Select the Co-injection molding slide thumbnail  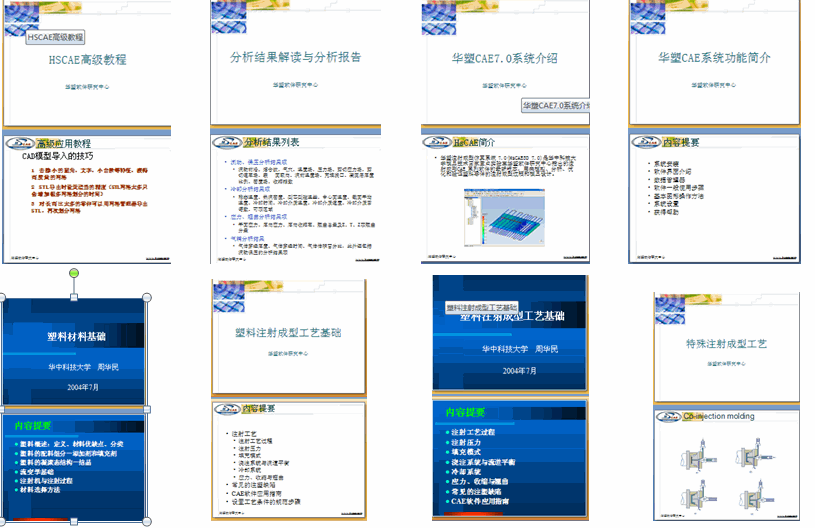click(x=727, y=464)
